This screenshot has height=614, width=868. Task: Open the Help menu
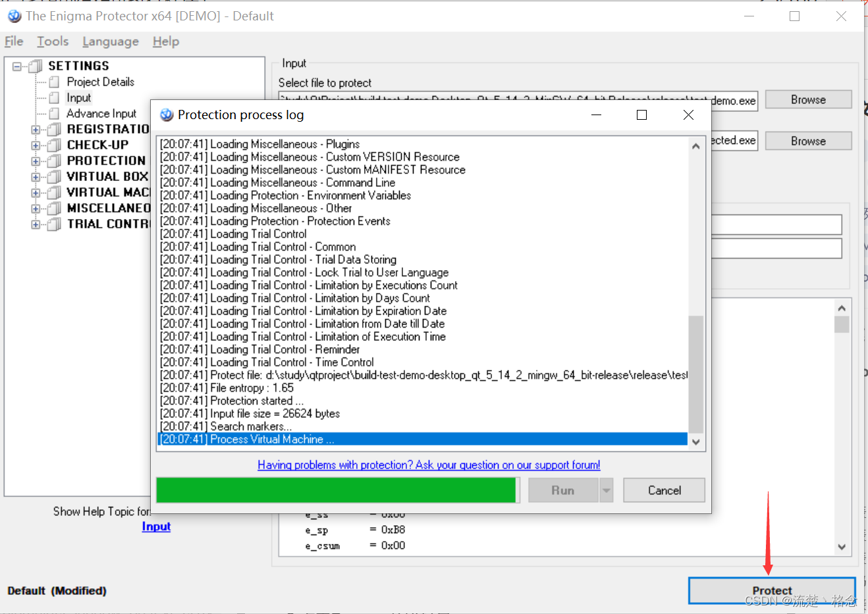166,41
